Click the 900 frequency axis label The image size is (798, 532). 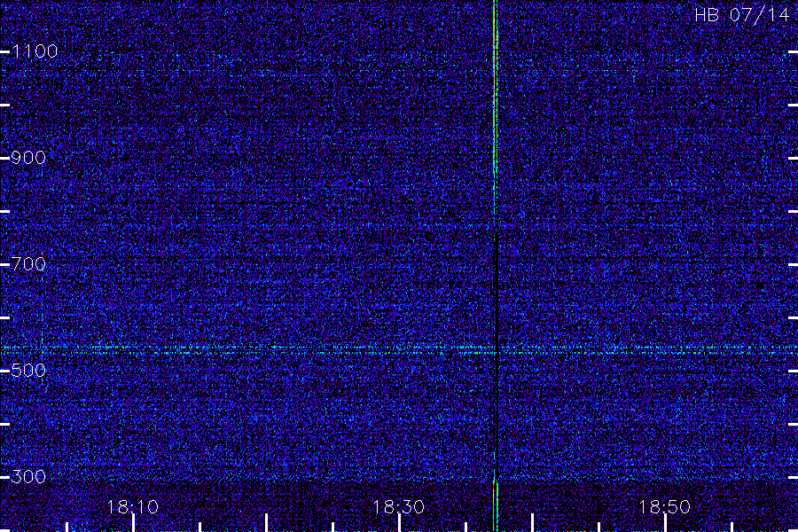point(28,157)
